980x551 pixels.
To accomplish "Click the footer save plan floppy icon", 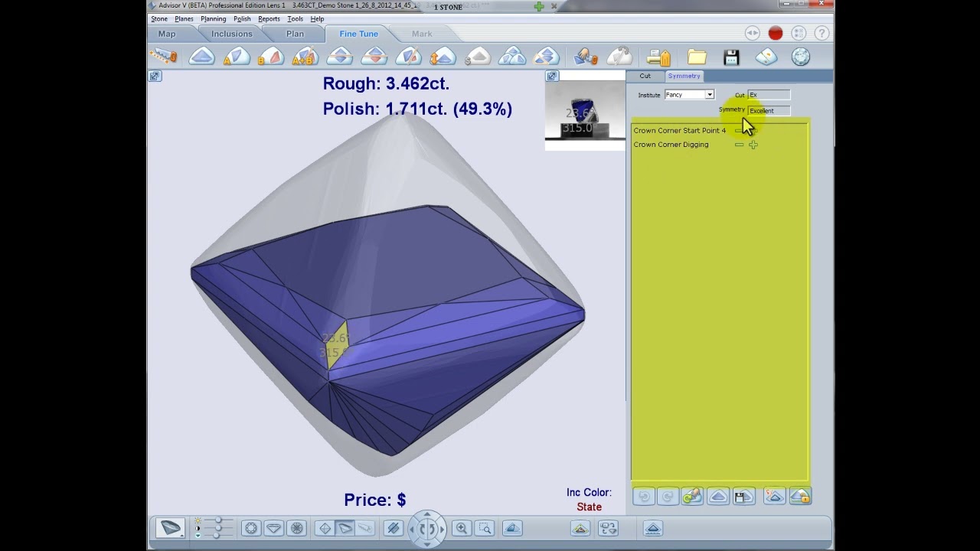I will pyautogui.click(x=743, y=497).
